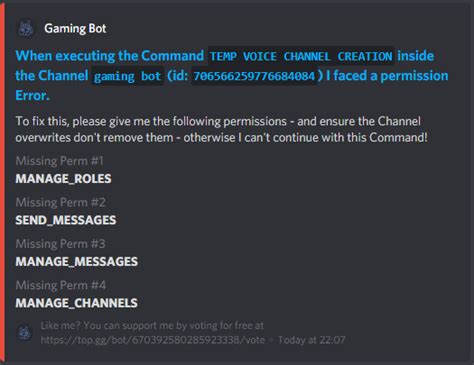Click the red embed color bar
The height and width of the screenshot is (365, 474).
(x=2, y=182)
